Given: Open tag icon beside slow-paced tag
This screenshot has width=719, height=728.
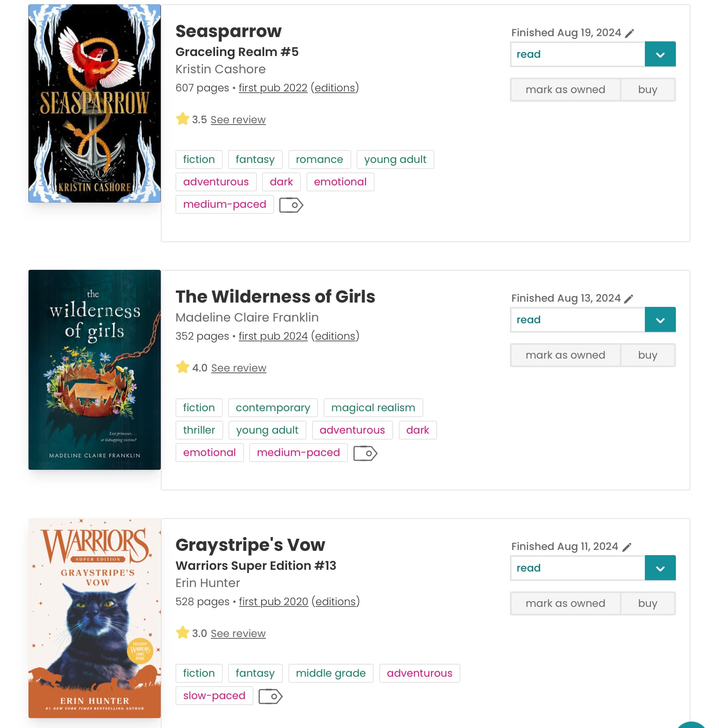Looking at the screenshot, I should coord(271,697).
